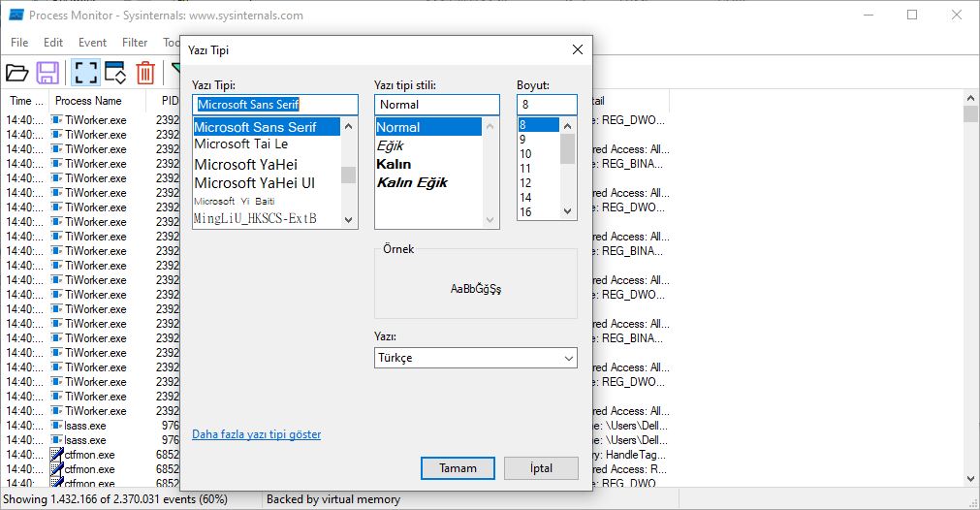Open the File menu
The height and width of the screenshot is (510, 980).
[19, 43]
